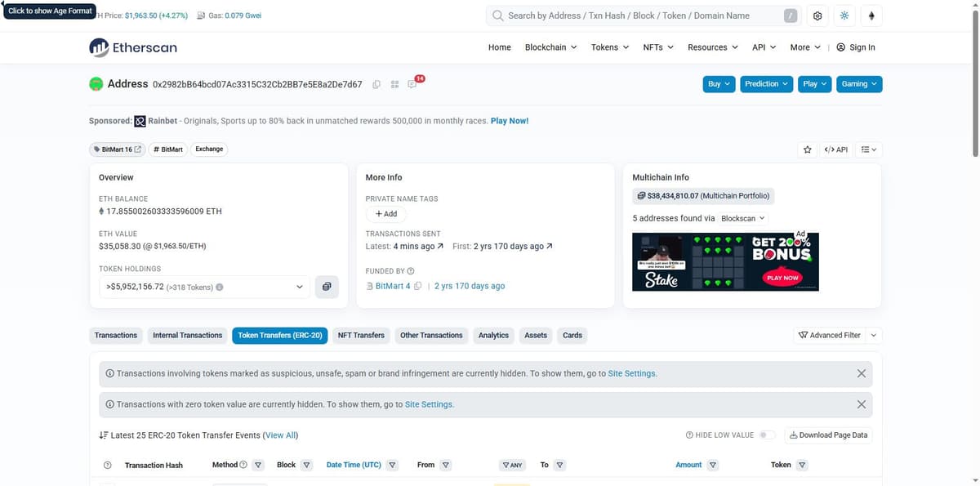The image size is (980, 486).
Task: Open Site Settings link in suspicious tokens notice
Action: [631, 373]
